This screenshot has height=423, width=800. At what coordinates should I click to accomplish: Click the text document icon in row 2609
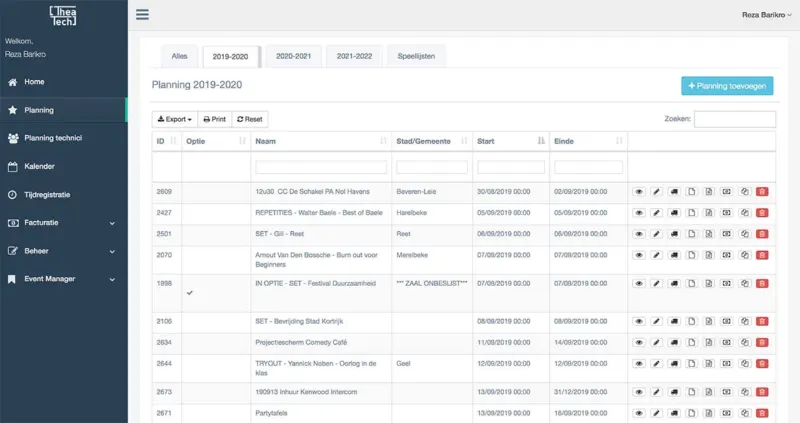tap(709, 192)
